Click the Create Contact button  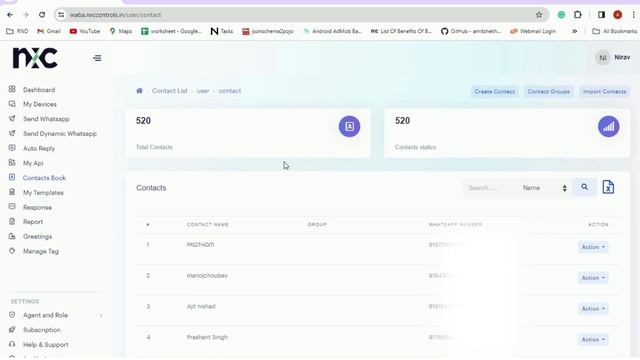[494, 91]
